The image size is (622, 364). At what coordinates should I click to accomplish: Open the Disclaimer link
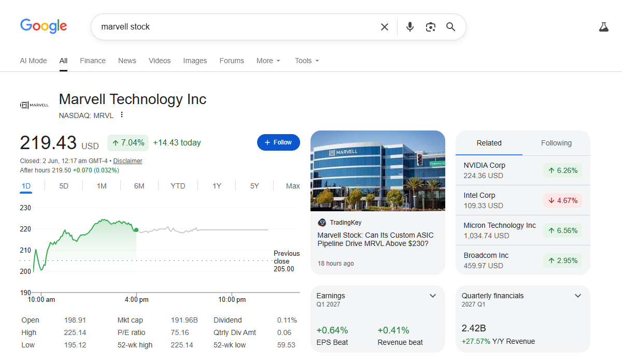point(128,161)
